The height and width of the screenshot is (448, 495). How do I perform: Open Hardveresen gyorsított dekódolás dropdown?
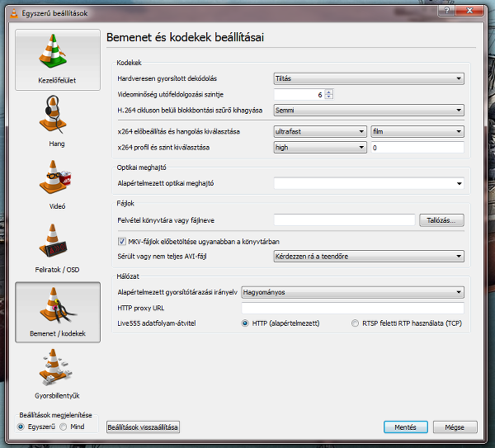tap(369, 78)
